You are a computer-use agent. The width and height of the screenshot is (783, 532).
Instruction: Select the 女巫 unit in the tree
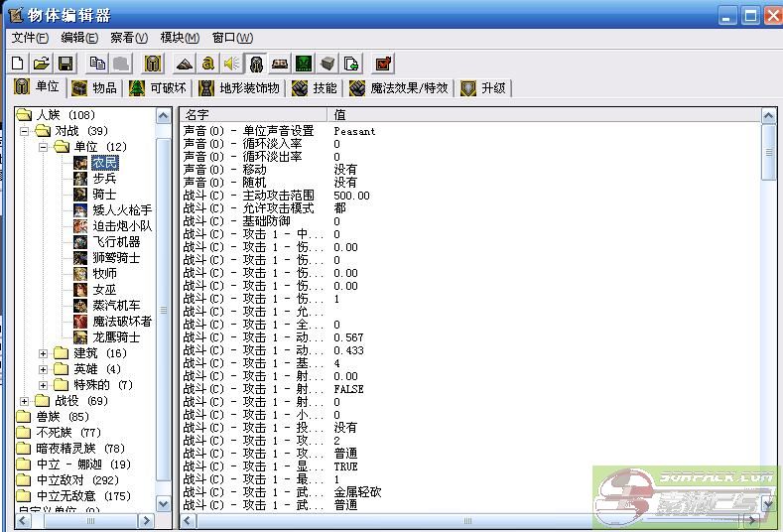[x=104, y=290]
